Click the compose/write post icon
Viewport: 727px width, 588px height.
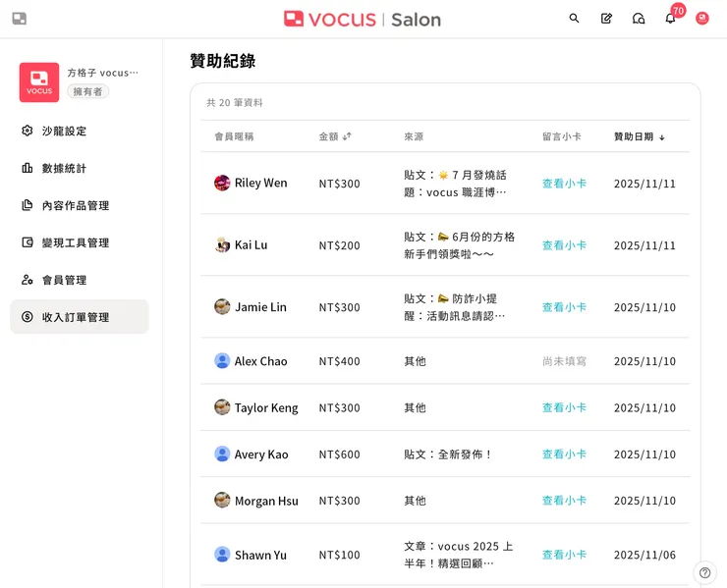(x=606, y=19)
